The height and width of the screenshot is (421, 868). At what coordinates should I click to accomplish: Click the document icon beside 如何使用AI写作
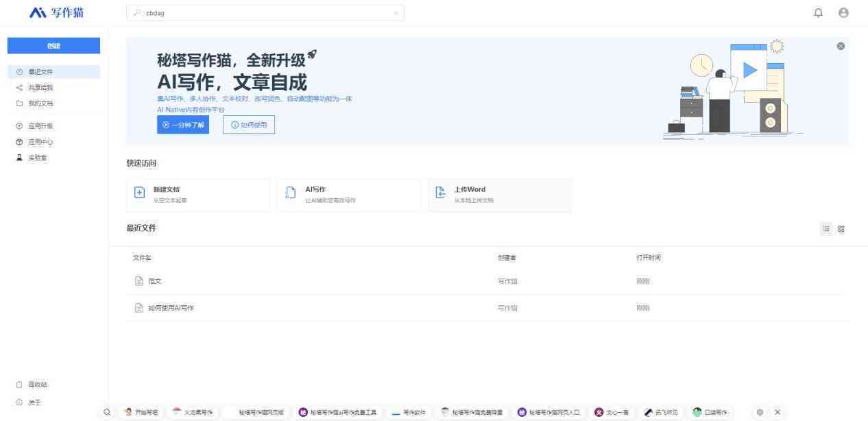[138, 308]
